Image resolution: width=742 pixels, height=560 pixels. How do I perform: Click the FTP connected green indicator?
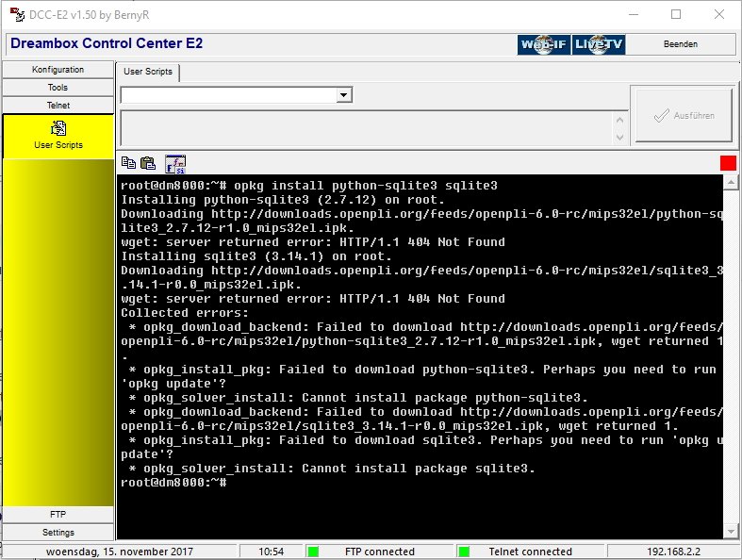pos(313,552)
